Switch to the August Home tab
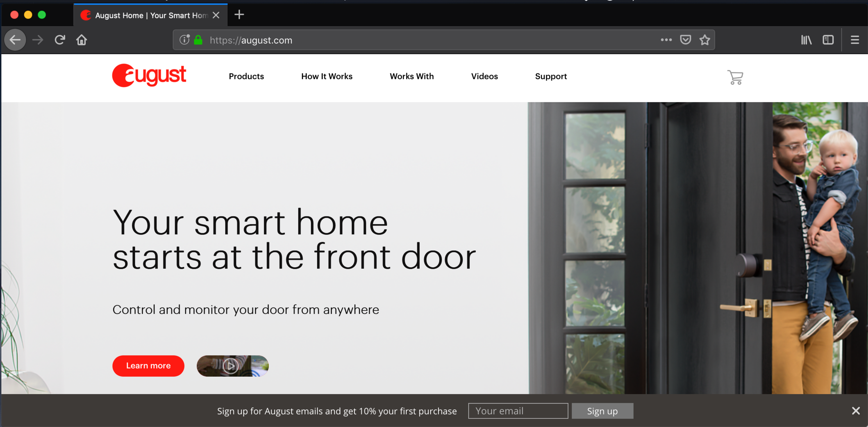Screen dimensions: 868x427 (x=146, y=15)
